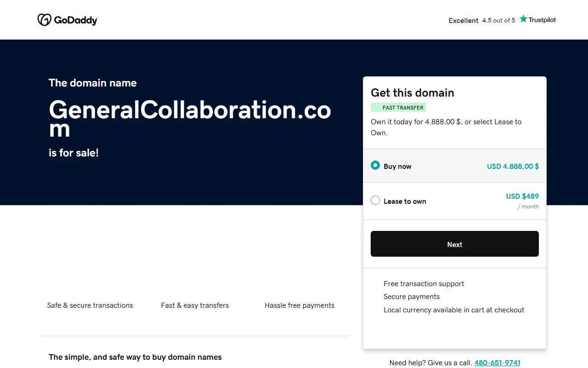This screenshot has width=588, height=368.
Task: Click the Fast & easy transfers text
Action: click(x=195, y=305)
